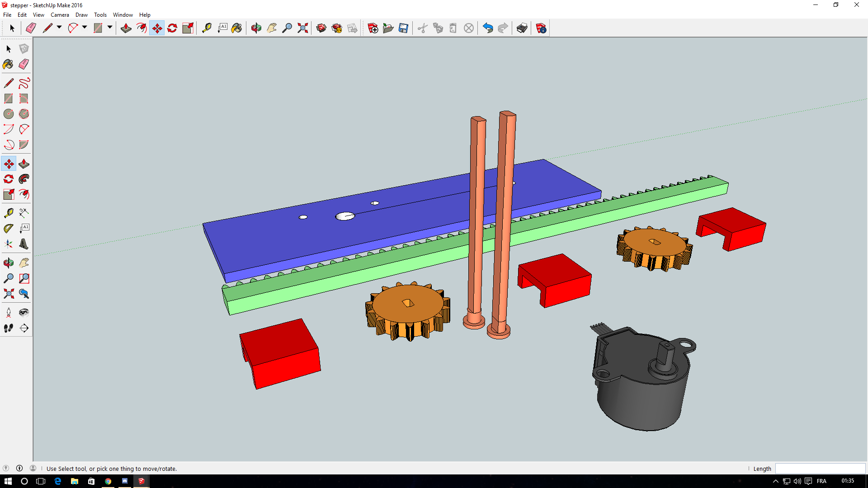Open the File menu

pos(7,15)
